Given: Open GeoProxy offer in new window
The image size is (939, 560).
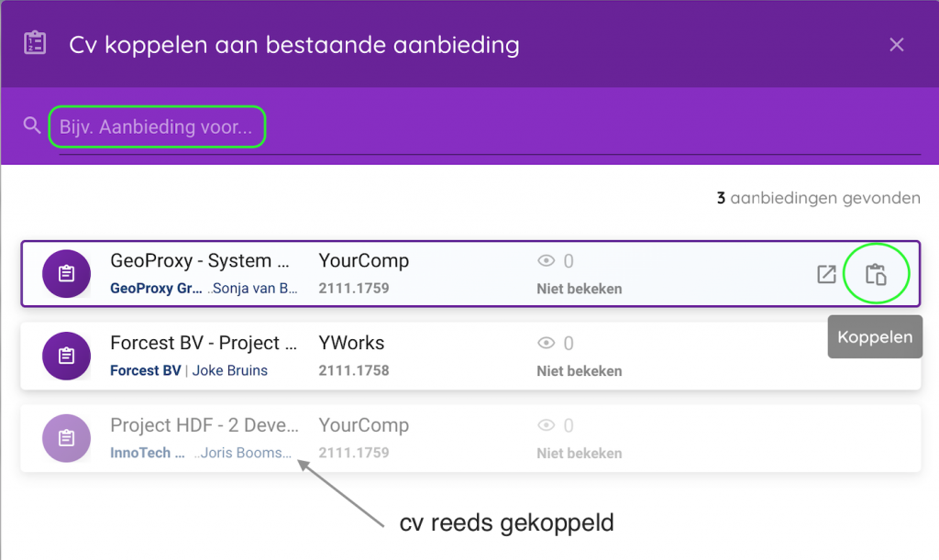Looking at the screenshot, I should tap(826, 274).
